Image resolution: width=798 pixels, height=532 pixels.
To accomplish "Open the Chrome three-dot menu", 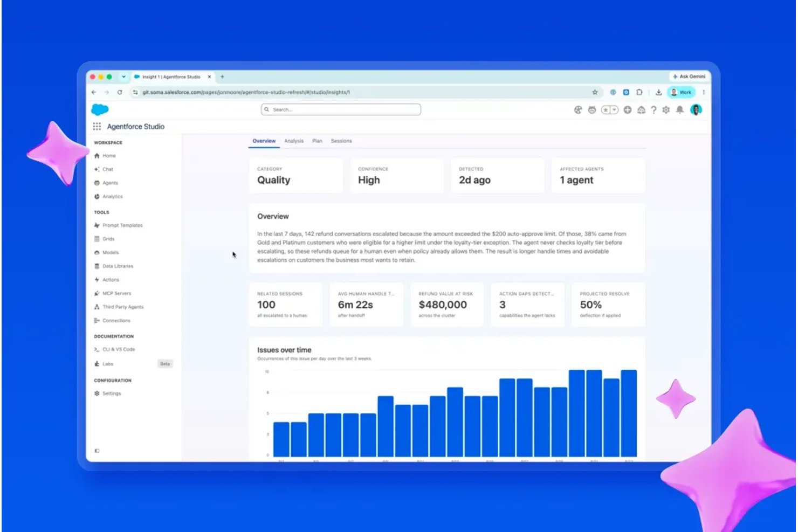I will [x=704, y=92].
